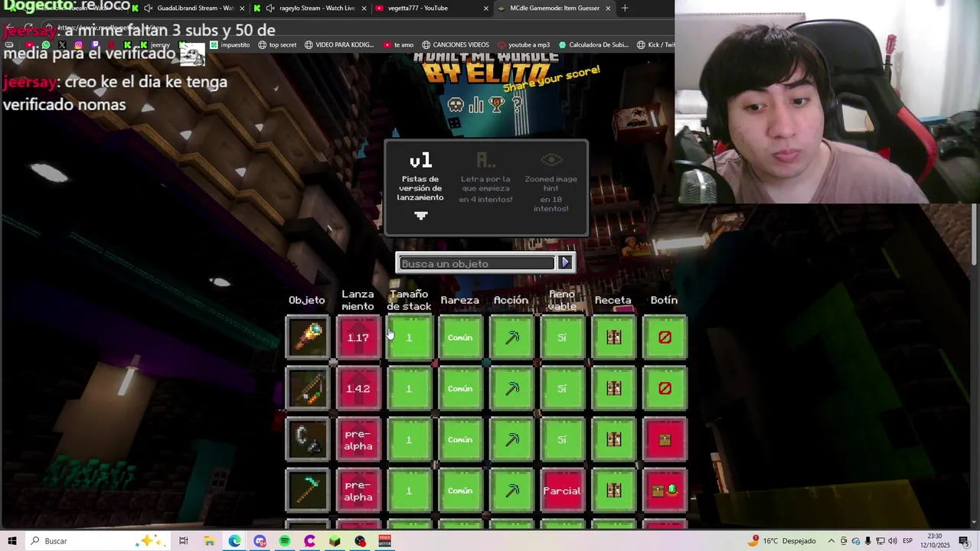The image size is (980, 551).
Task: Open the 16°C Despejado weather widget
Action: click(783, 541)
